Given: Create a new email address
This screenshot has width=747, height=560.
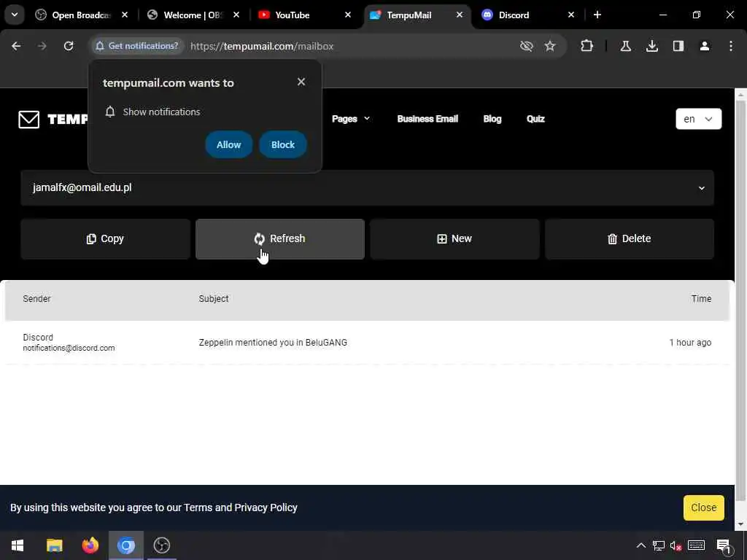Looking at the screenshot, I should [x=454, y=239].
